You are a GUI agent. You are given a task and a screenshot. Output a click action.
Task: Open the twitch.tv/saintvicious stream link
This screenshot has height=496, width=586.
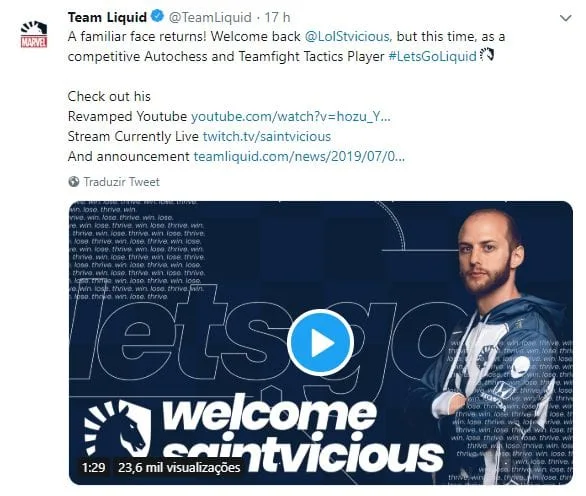[x=267, y=136]
